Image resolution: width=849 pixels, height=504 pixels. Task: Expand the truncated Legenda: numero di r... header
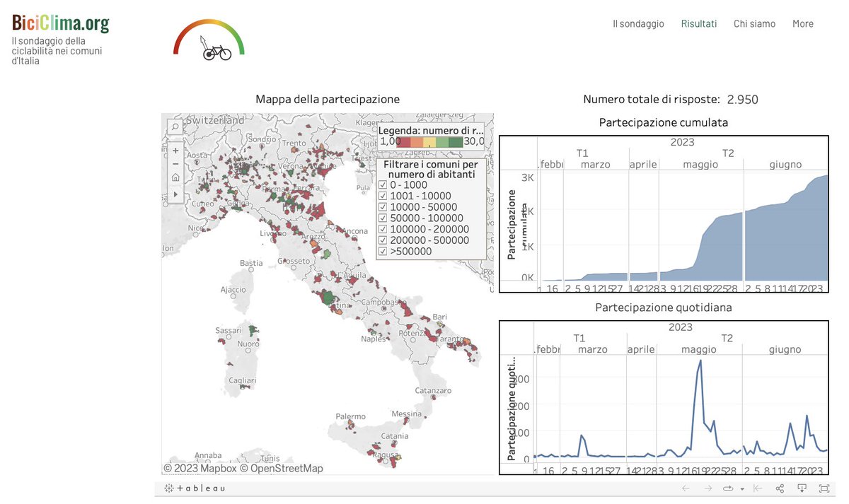click(x=432, y=130)
